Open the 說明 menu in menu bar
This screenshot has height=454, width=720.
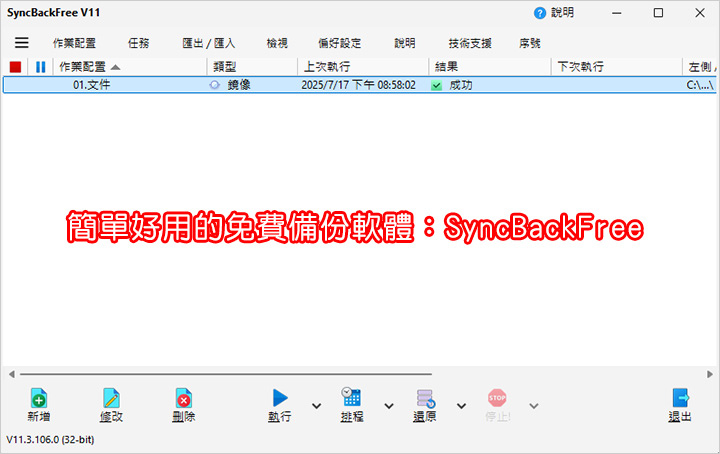pyautogui.click(x=405, y=43)
